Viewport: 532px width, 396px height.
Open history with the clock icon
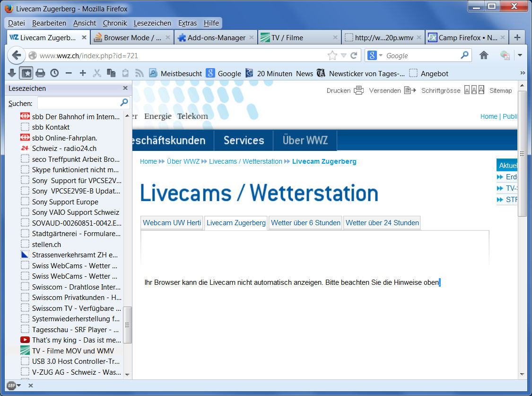(54, 73)
